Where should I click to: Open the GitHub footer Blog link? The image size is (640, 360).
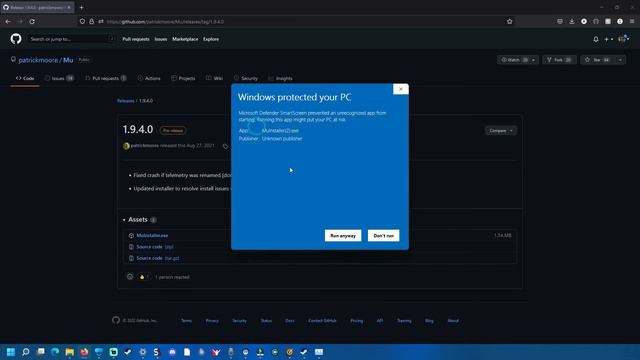429,321
